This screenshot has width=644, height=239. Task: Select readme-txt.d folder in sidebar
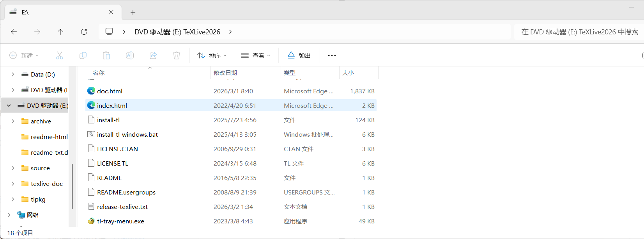(50, 152)
